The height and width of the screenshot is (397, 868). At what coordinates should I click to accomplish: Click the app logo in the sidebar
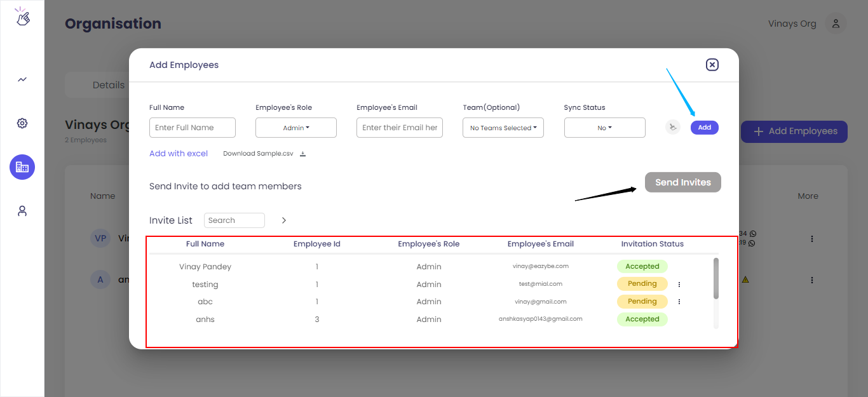23,17
